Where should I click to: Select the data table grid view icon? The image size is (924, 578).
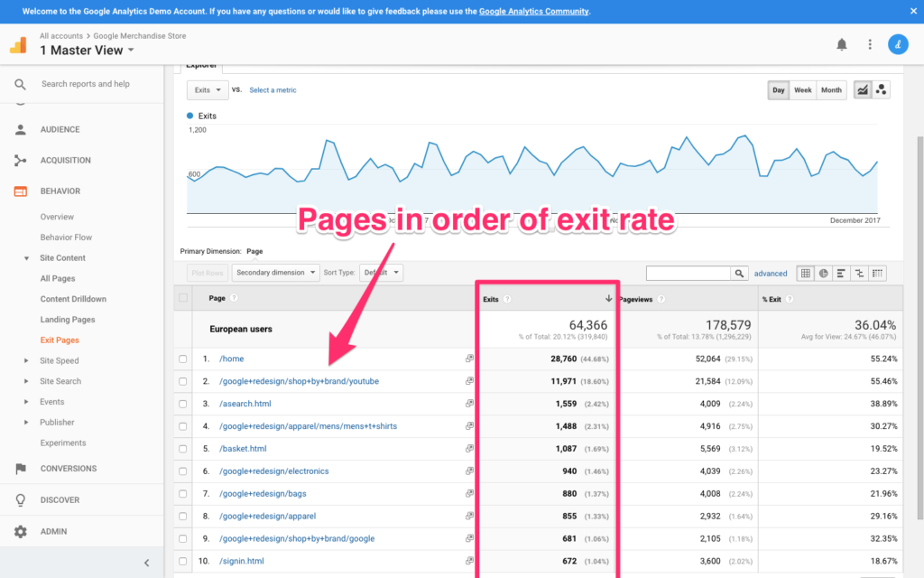[x=805, y=273]
